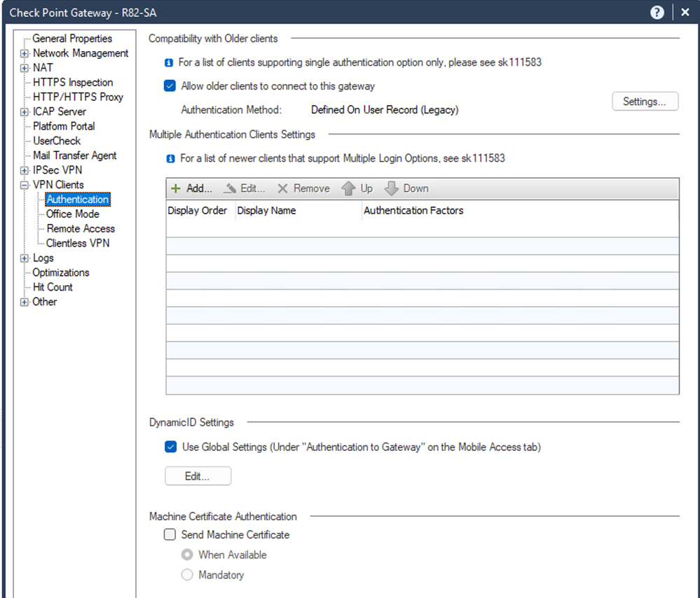Move login option Up in display order
700x598 pixels.
[x=357, y=188]
